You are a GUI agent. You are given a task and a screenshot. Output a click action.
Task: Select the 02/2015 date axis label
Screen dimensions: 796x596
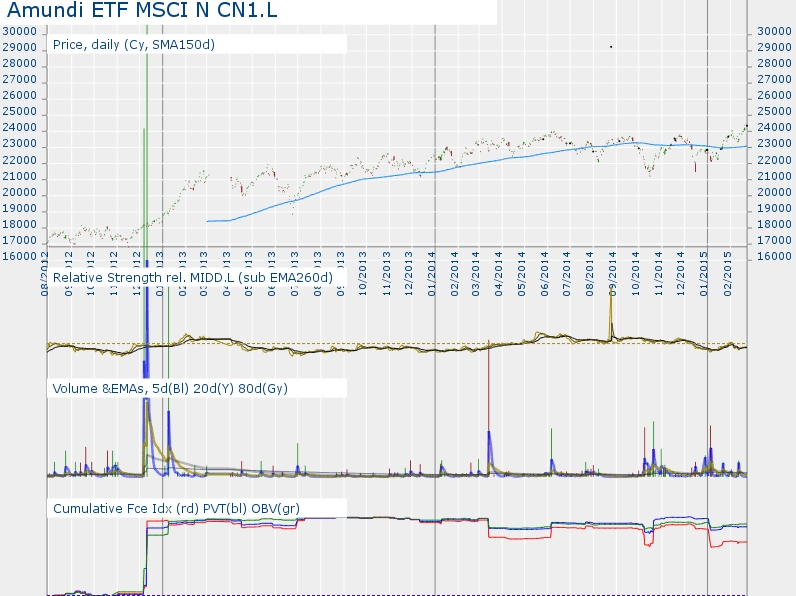[x=727, y=274]
